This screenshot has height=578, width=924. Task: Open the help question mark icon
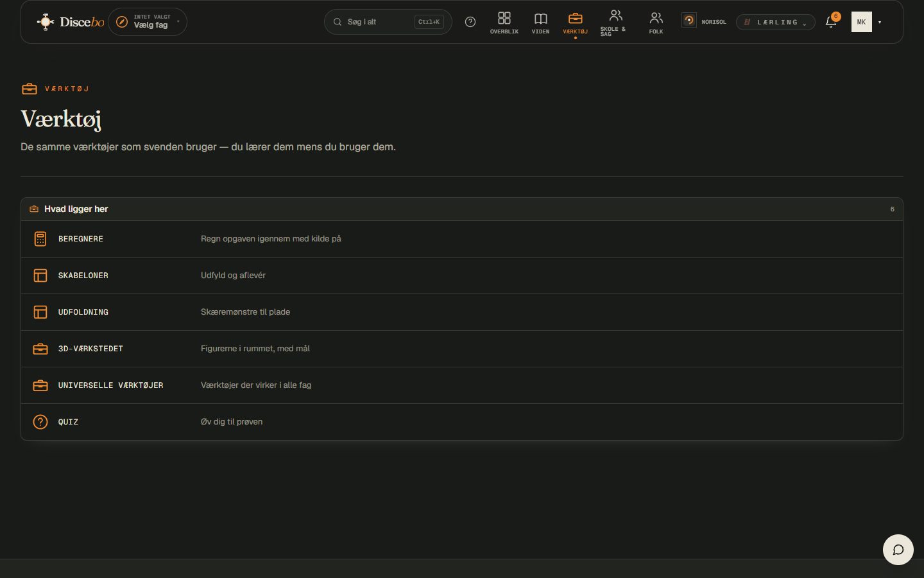click(x=470, y=22)
